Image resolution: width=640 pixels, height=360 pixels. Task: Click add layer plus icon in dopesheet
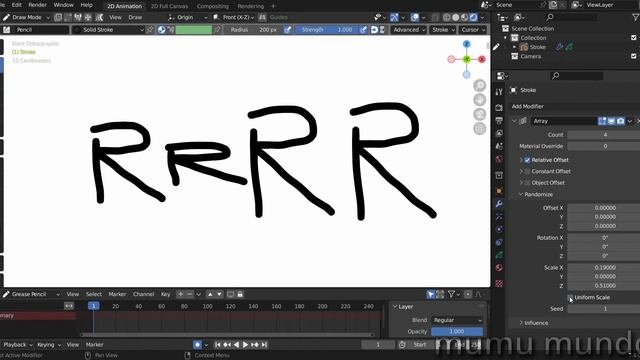(180, 294)
